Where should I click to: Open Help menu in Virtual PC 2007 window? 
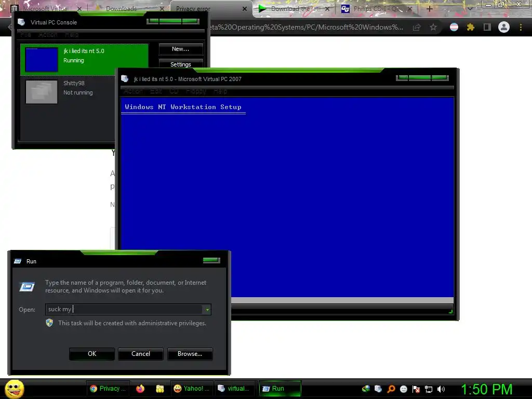(220, 91)
